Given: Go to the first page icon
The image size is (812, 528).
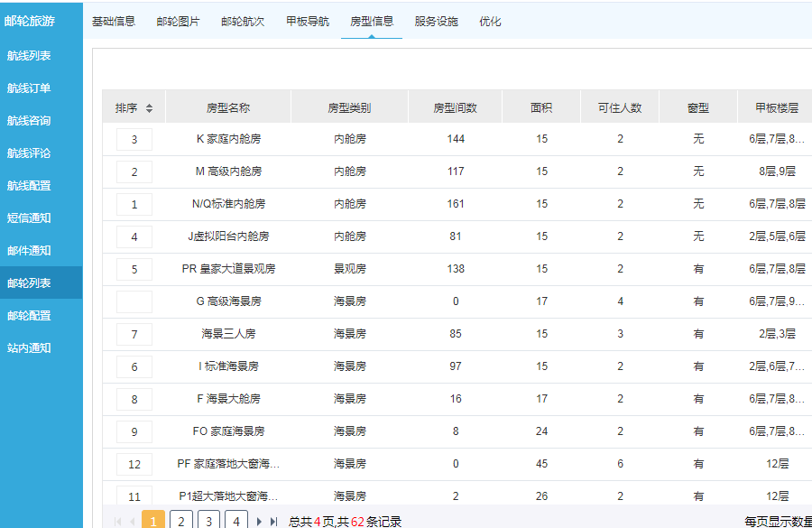Looking at the screenshot, I should pyautogui.click(x=117, y=521).
